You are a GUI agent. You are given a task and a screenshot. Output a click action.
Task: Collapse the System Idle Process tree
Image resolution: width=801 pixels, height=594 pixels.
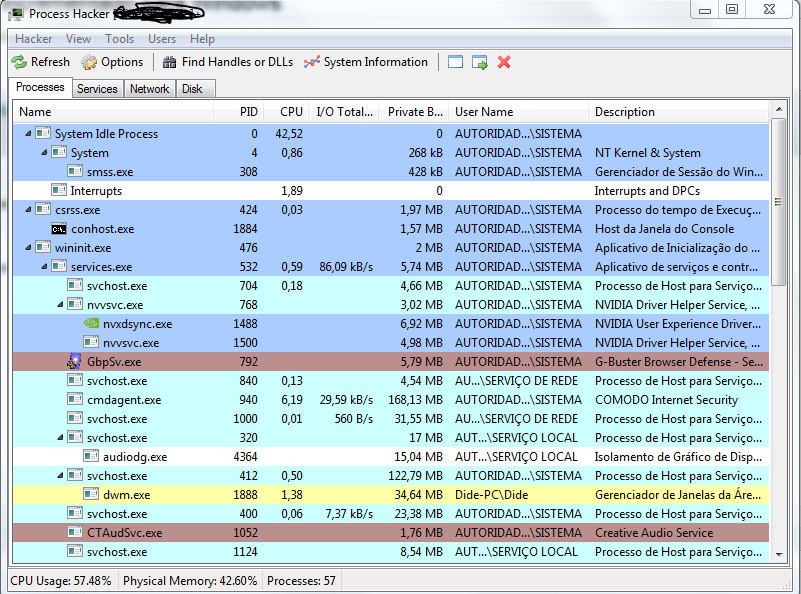click(x=28, y=133)
